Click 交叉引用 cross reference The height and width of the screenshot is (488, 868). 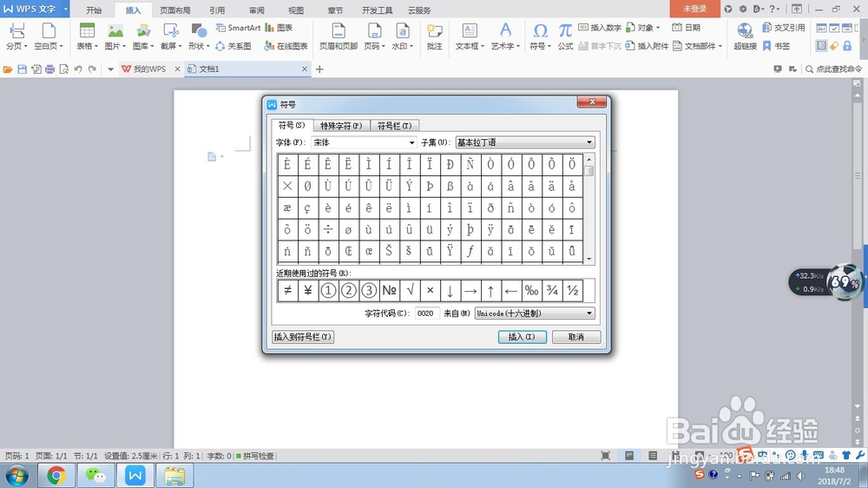[x=783, y=28]
